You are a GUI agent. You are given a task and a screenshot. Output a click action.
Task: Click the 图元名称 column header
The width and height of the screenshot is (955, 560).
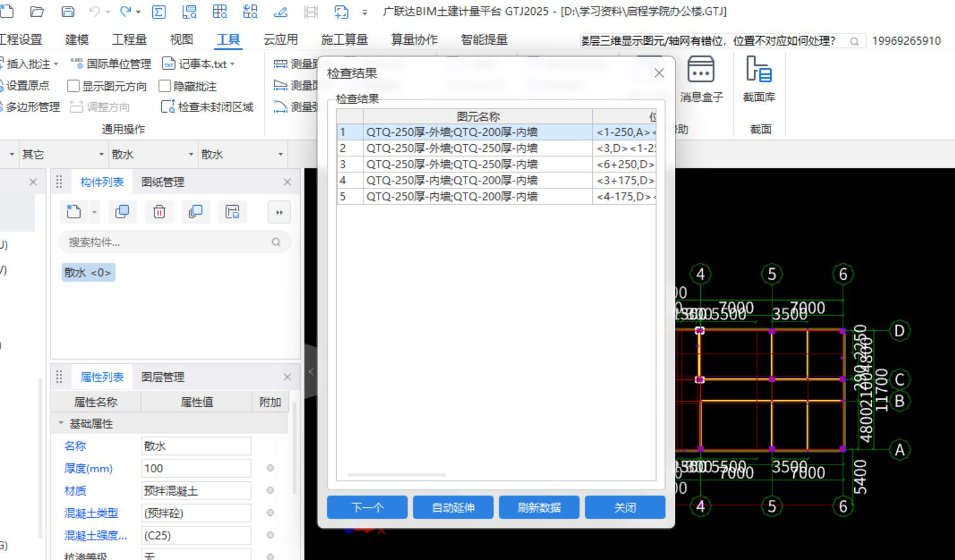click(x=478, y=116)
